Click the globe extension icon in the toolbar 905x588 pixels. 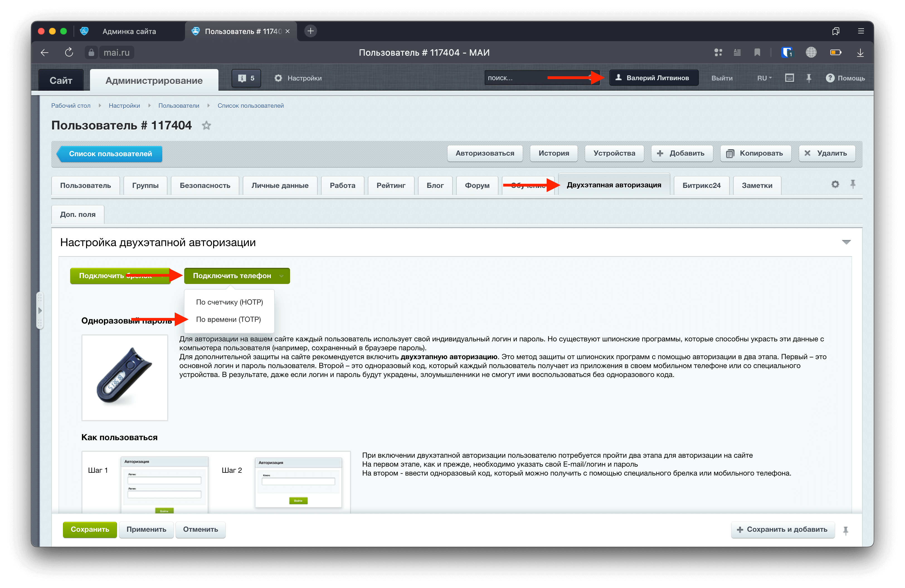click(x=811, y=52)
